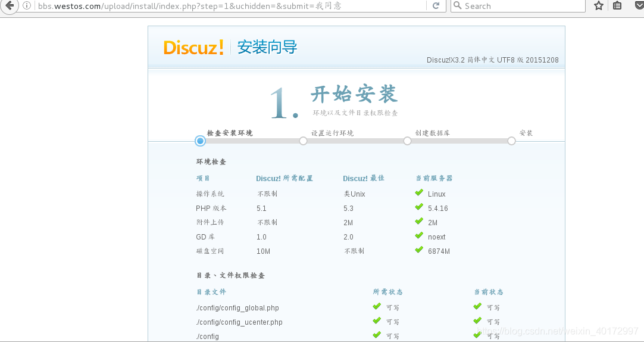
Task: Click the green check next to 5.4.16
Action: click(x=419, y=207)
